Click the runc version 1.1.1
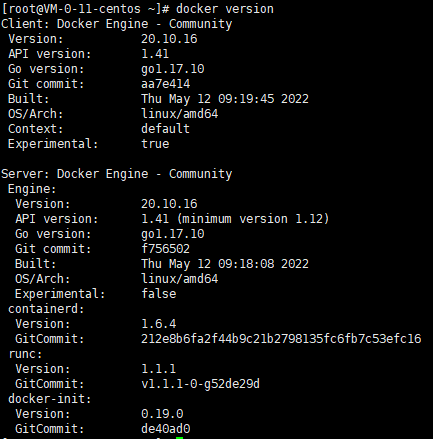The height and width of the screenshot is (439, 433). (159, 369)
